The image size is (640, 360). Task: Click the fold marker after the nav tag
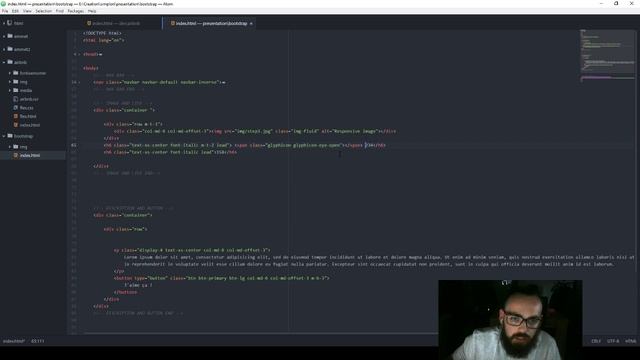[x=224, y=82]
